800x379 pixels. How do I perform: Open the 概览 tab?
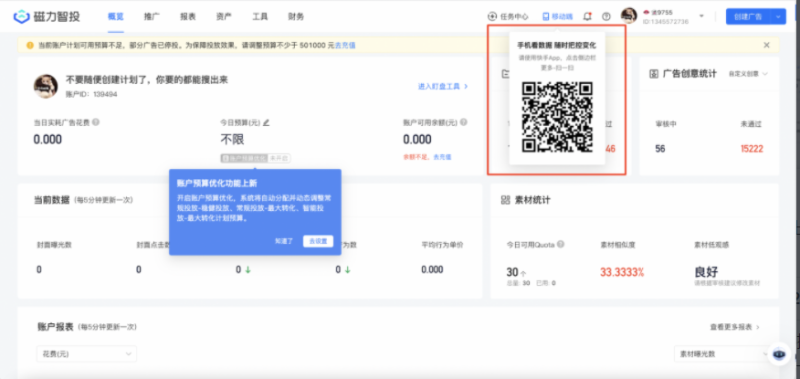pos(116,16)
